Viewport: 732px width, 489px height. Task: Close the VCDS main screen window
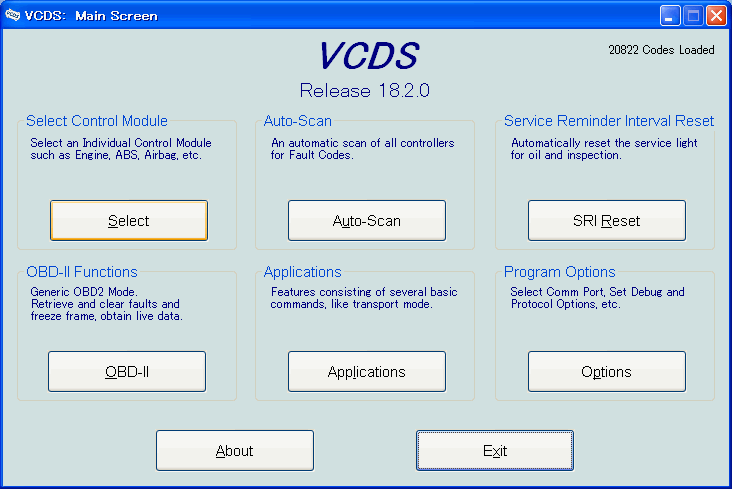(x=716, y=15)
